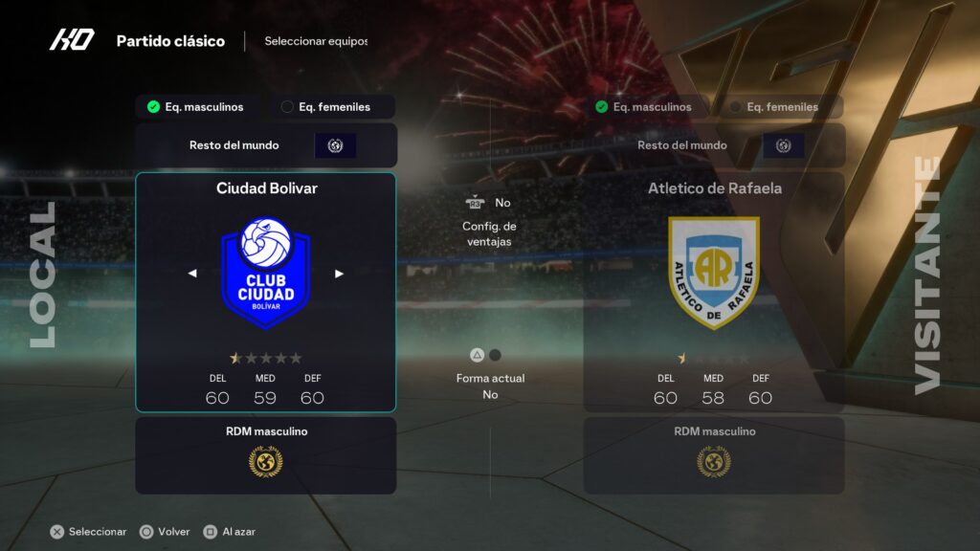This screenshot has width=980, height=551.
Task: Select visitor Eq. femeniles radio option
Action: point(775,107)
